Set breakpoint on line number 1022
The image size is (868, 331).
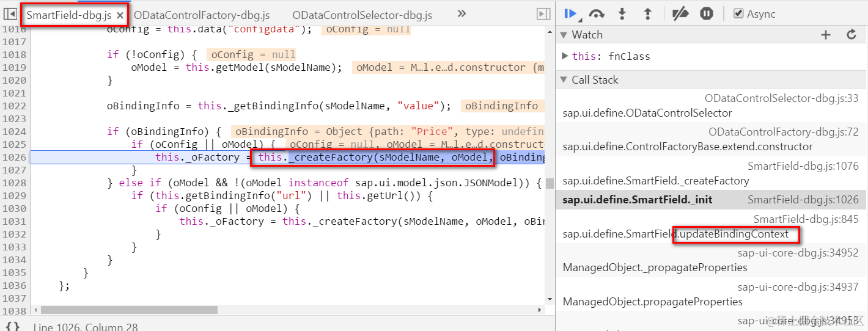point(15,106)
